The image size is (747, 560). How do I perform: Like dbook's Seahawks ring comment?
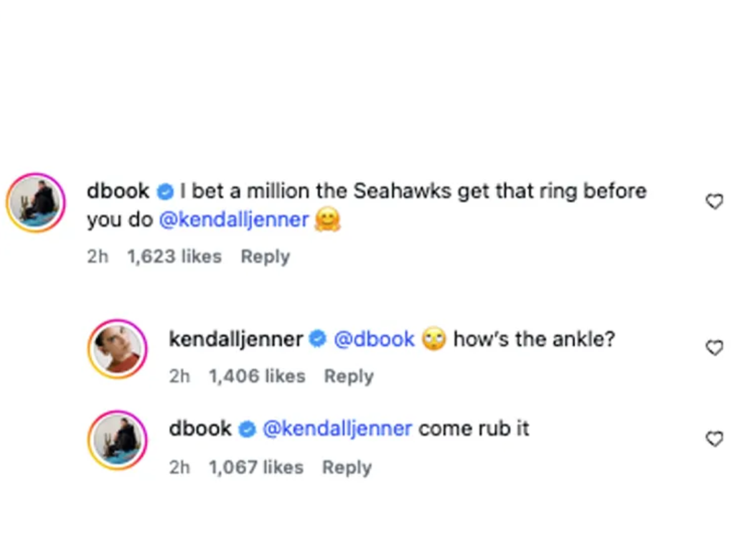tap(715, 202)
